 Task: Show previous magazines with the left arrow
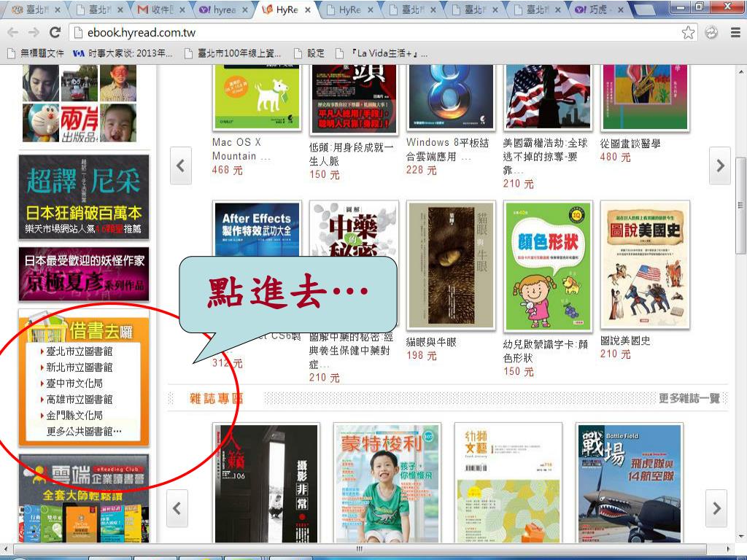coord(177,508)
